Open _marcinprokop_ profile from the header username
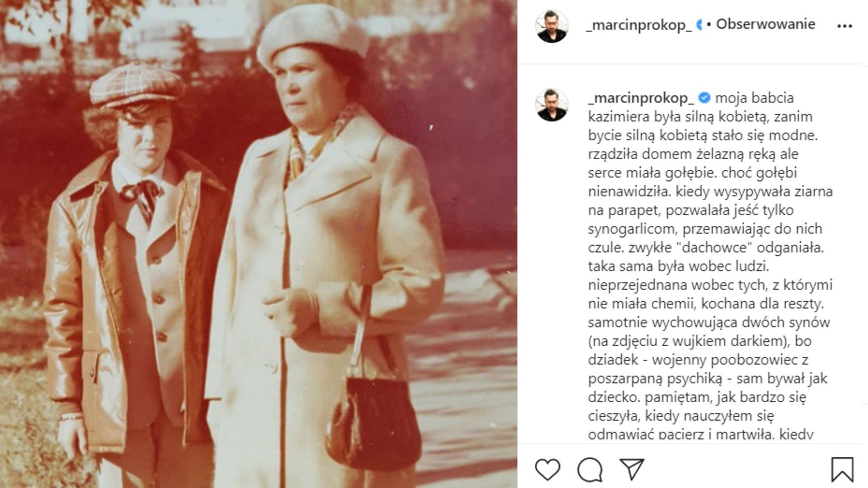 point(639,25)
